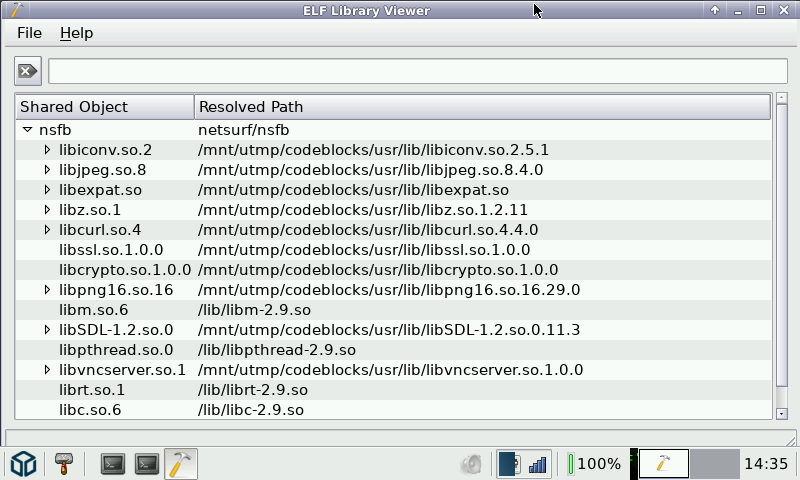Expand the libpng16.so.16 dependencies
This screenshot has width=800, height=480.
click(47, 290)
